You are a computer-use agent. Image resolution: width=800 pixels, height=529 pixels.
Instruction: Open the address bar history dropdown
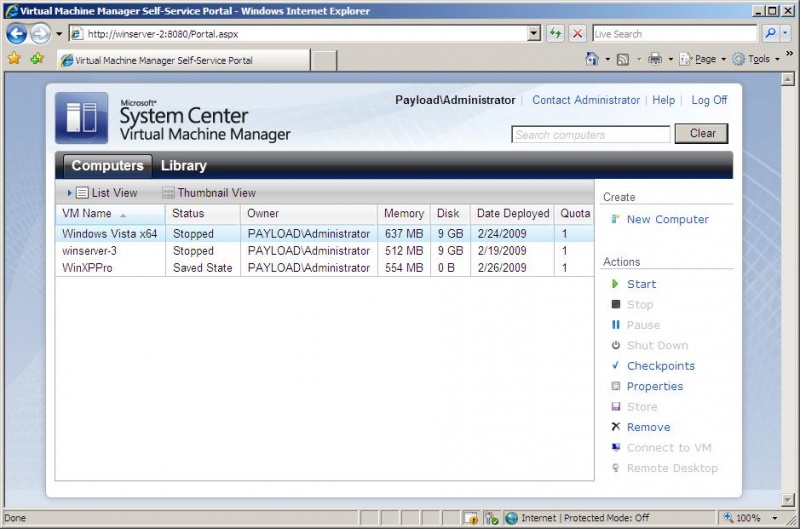(534, 33)
